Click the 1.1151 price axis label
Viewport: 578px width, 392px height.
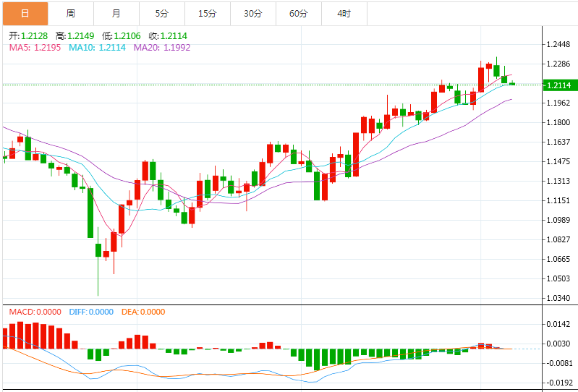pyautogui.click(x=559, y=200)
